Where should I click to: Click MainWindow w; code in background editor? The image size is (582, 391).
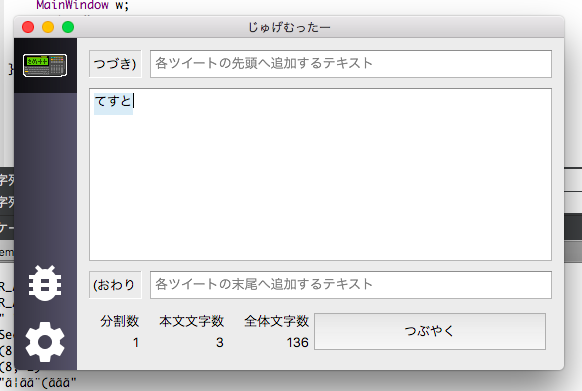[x=82, y=5]
